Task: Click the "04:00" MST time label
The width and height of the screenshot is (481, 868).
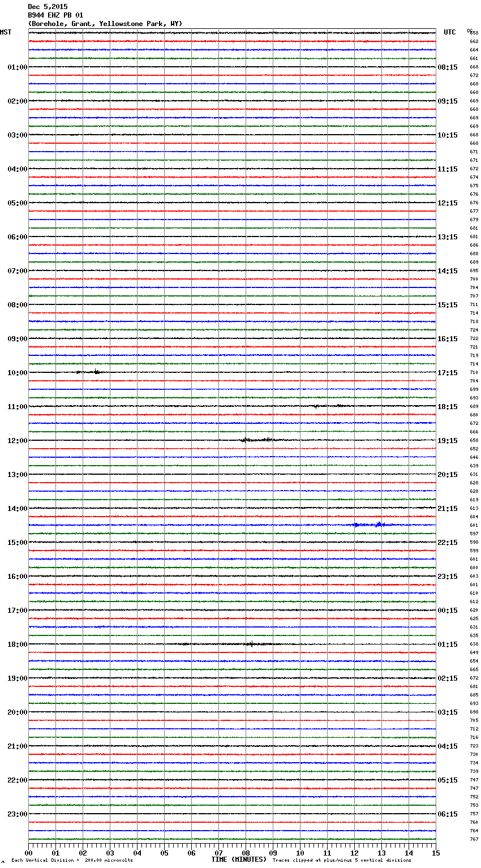Action: (18, 169)
